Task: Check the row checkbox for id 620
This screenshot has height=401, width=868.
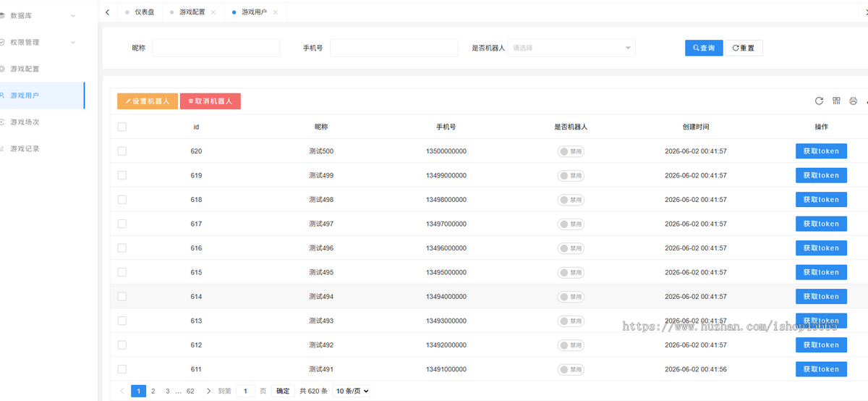Action: [122, 151]
